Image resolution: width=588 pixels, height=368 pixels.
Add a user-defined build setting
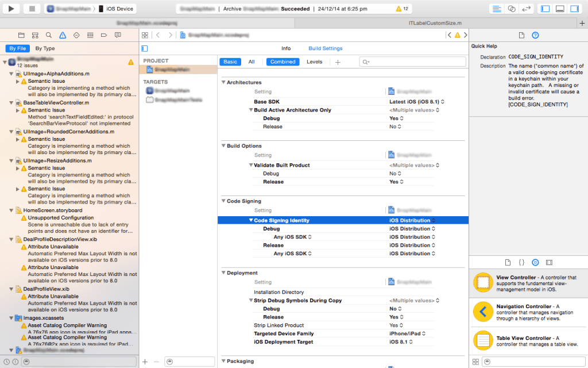338,62
